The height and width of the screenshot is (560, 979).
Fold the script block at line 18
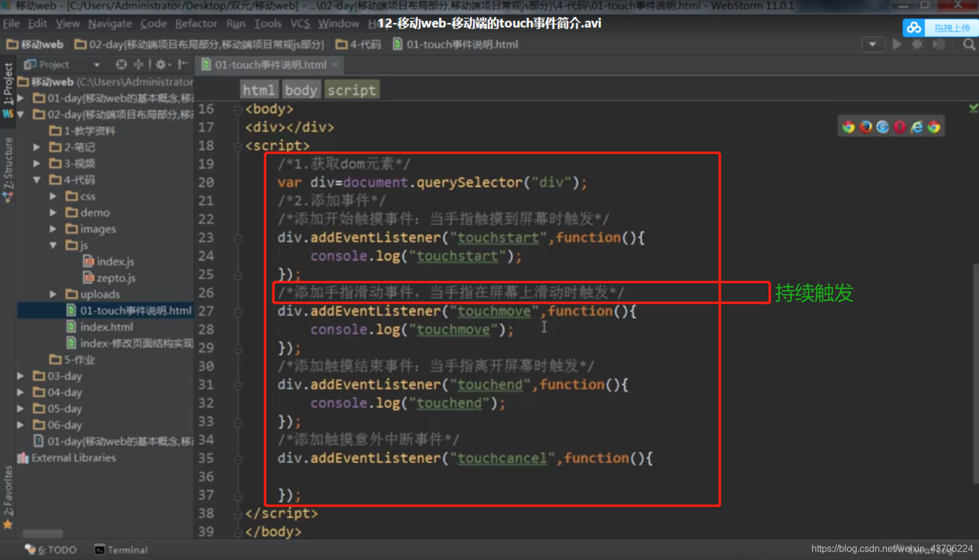coord(238,146)
